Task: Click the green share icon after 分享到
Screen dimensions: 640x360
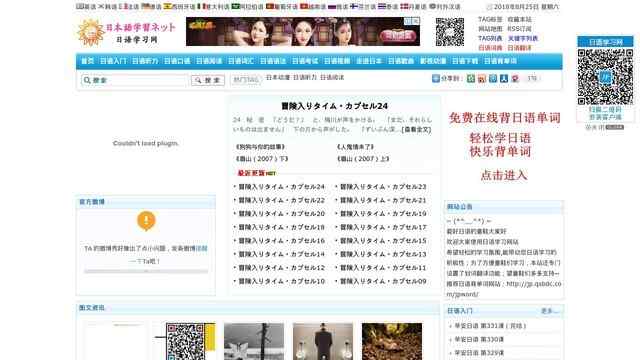Action: coord(471,78)
